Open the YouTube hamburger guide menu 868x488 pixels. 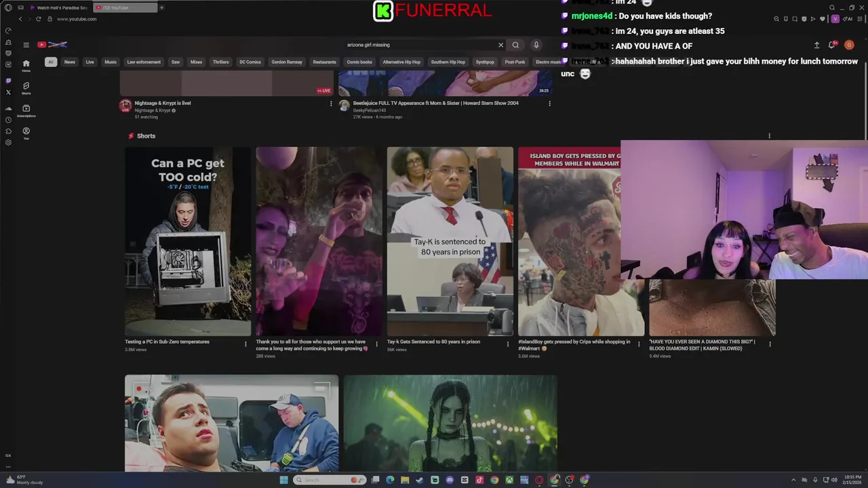coord(26,45)
